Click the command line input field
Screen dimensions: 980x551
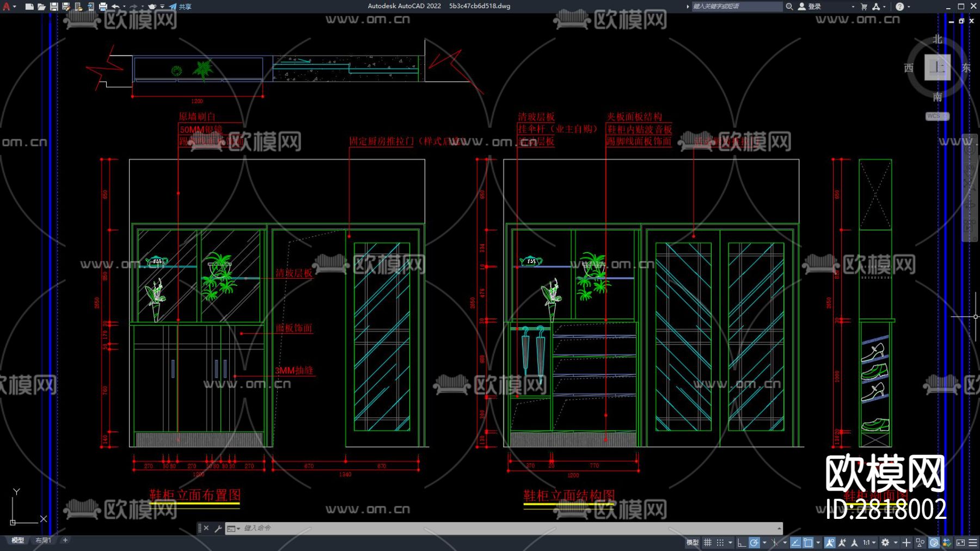point(490,528)
